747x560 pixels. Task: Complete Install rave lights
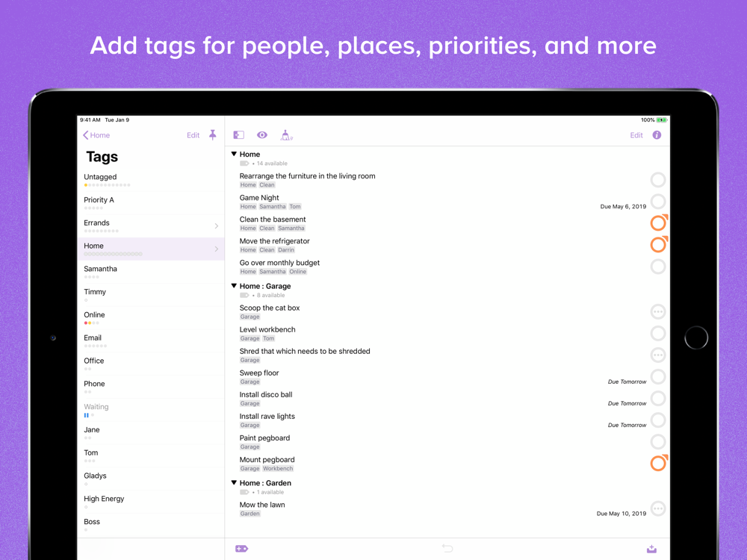point(658,420)
